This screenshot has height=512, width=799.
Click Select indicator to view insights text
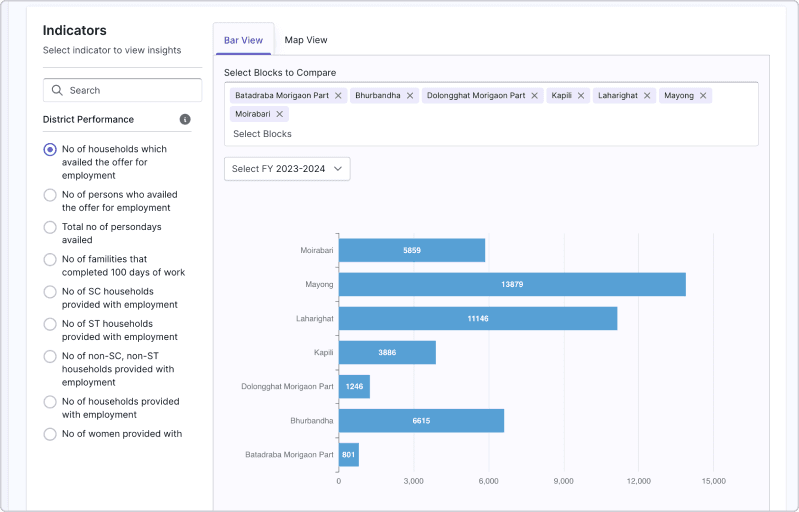coord(112,50)
